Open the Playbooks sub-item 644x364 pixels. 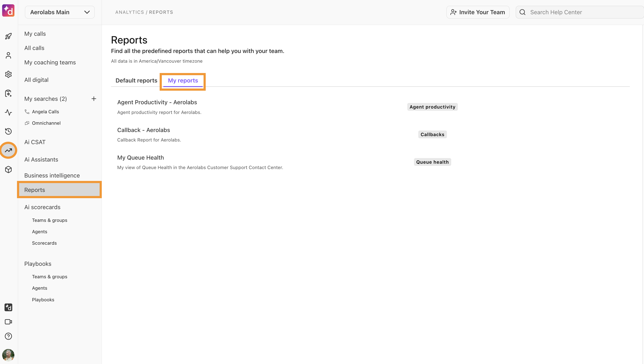pos(43,300)
